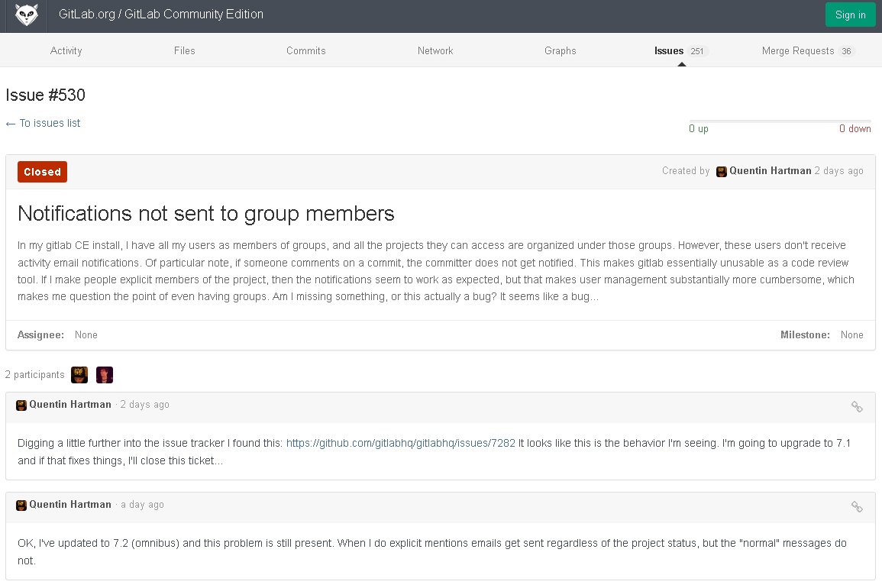This screenshot has width=882, height=588.
Task: Open the github.com gitlabhq issues/7282 link
Action: pyautogui.click(x=400, y=444)
